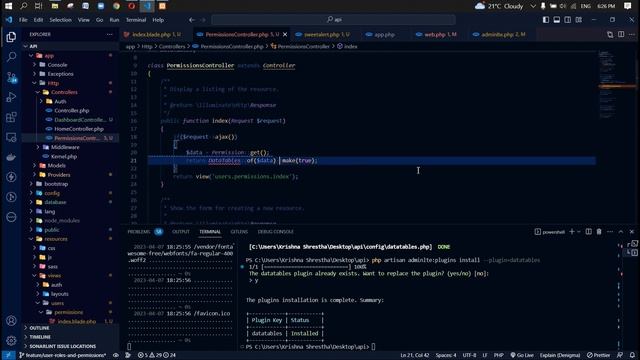Open Kernel.php in Explorer
The height and width of the screenshot is (360, 640).
(64, 156)
